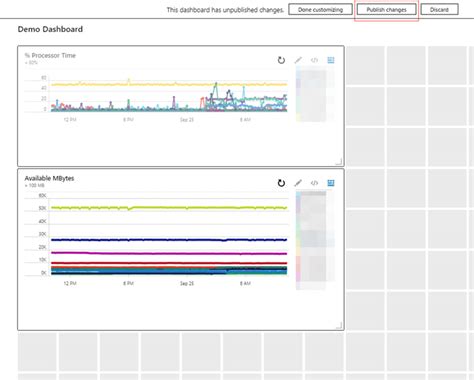Toggle legend icon on % Processor Time tile
This screenshot has width=474, height=380.
(x=331, y=60)
